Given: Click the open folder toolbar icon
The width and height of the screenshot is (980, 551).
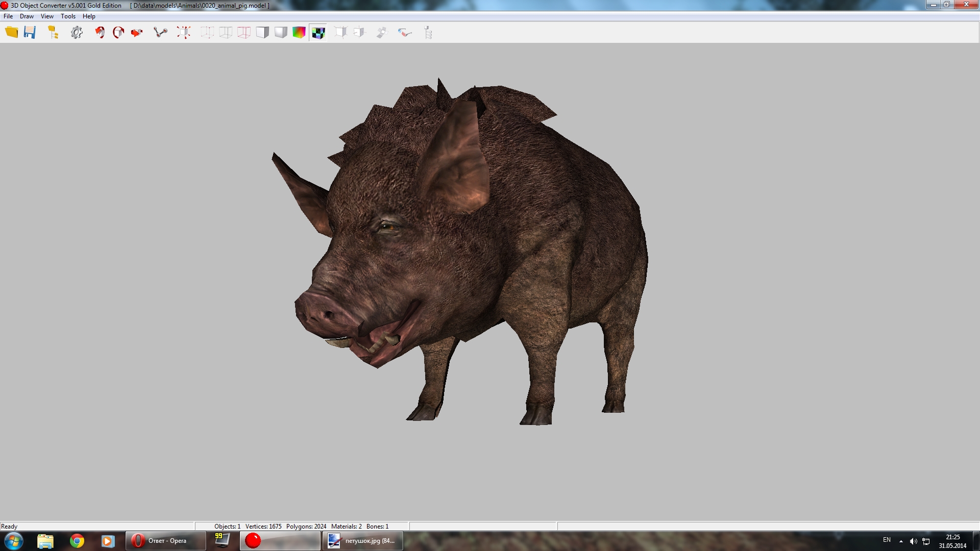Looking at the screenshot, I should click(x=11, y=33).
